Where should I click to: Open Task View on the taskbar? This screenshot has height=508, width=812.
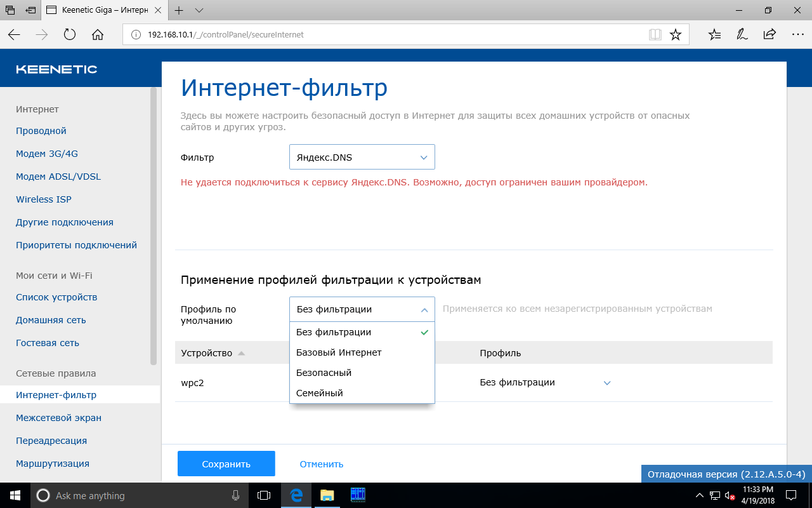264,495
